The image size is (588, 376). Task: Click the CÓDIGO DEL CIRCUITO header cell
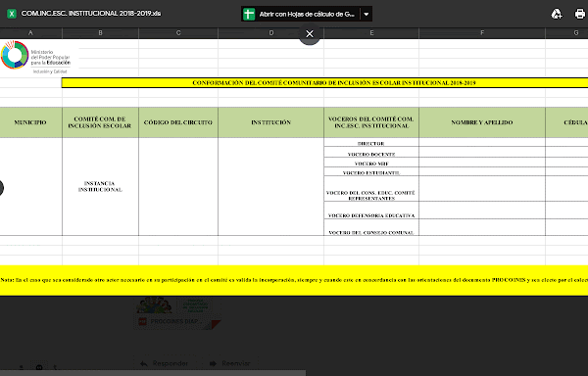coord(178,122)
